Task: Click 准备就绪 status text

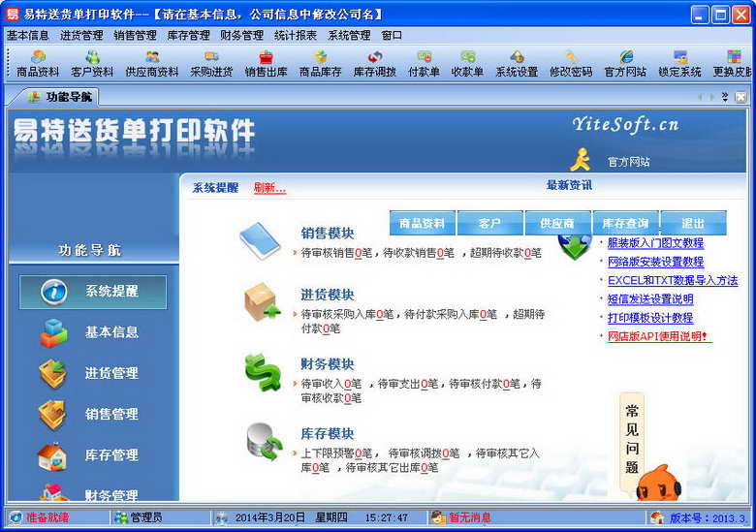Action: [47, 517]
